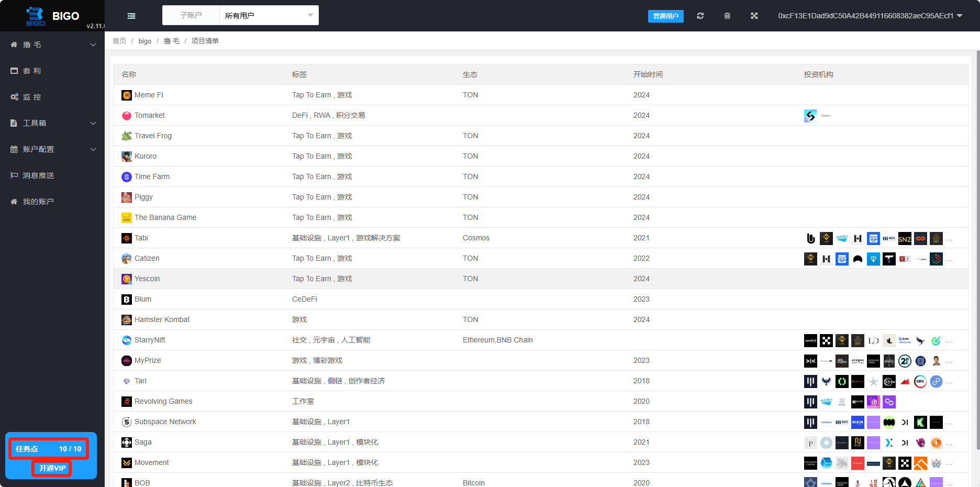The height and width of the screenshot is (487, 980).
Task: Show more investors for Tabi row
Action: tap(949, 239)
